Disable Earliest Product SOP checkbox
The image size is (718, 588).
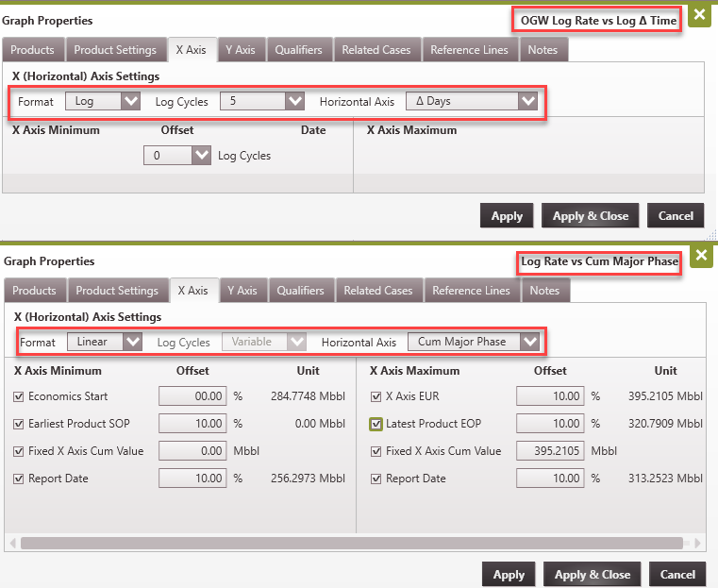20,425
